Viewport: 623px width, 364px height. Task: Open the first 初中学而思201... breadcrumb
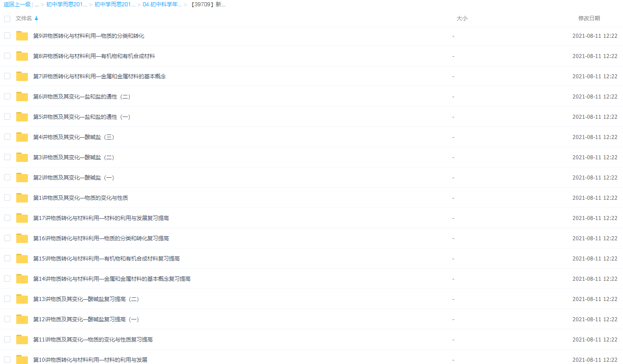(67, 4)
